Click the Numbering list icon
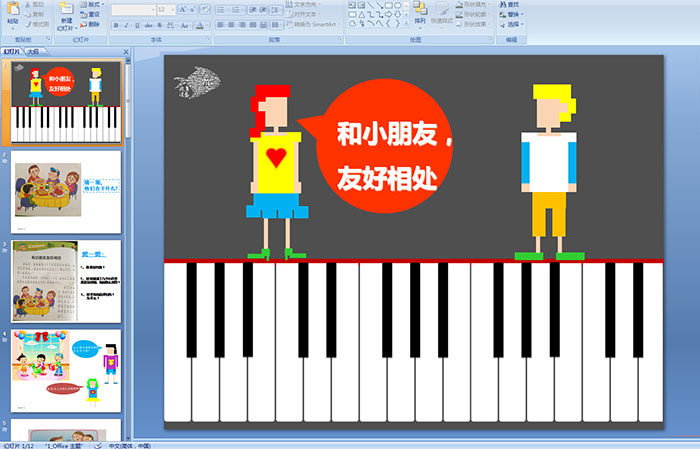Viewport: 700px width, 449px height. click(x=238, y=9)
